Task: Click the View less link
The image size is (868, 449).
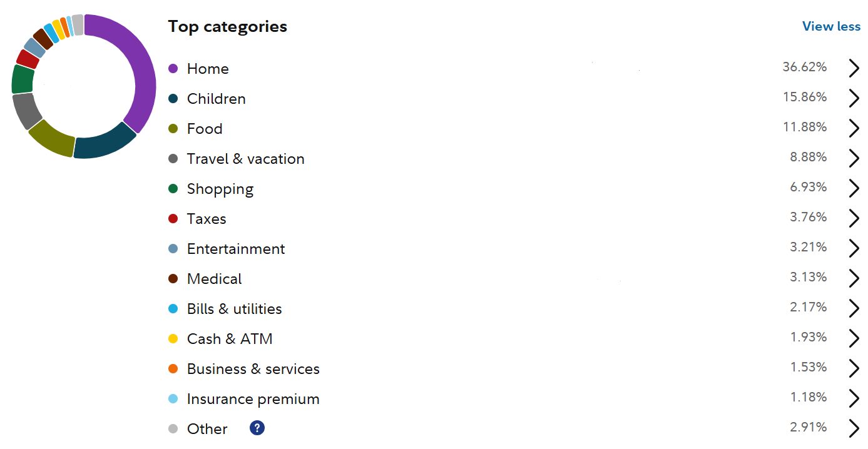Action: (831, 26)
